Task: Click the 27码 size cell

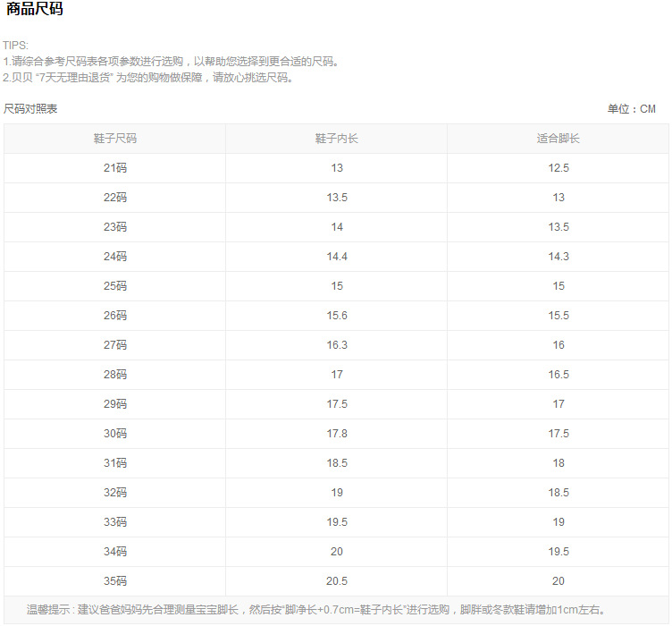Action: click(115, 344)
